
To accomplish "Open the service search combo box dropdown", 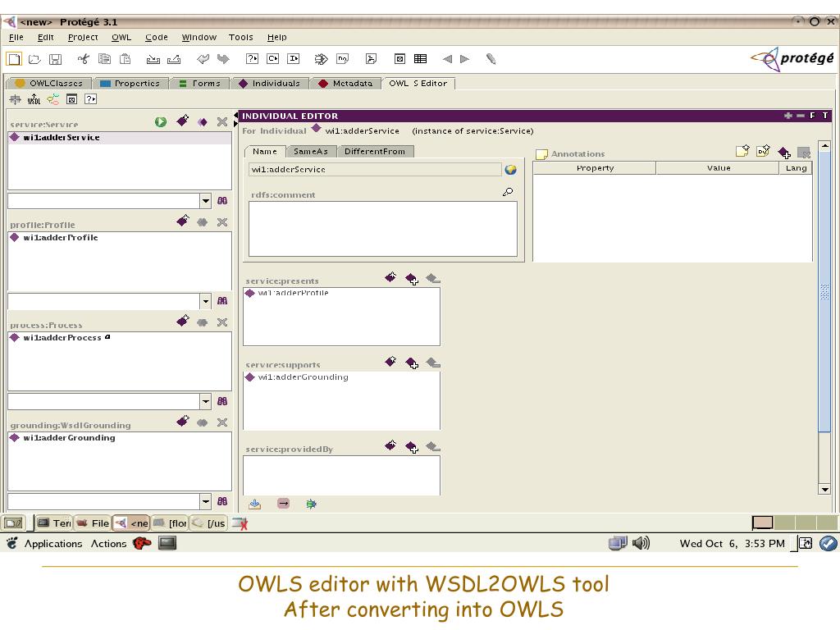I will (x=206, y=201).
